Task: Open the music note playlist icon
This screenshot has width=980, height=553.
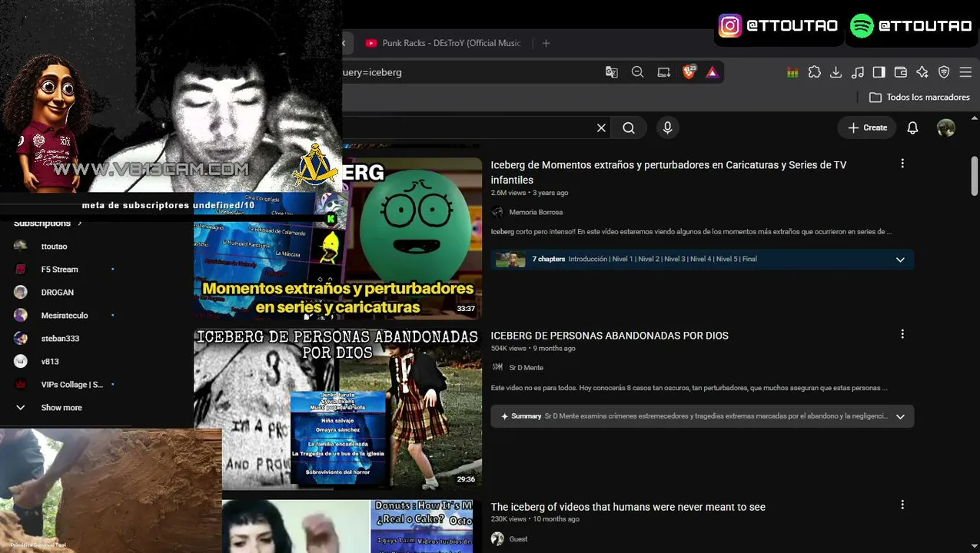Action: [858, 72]
